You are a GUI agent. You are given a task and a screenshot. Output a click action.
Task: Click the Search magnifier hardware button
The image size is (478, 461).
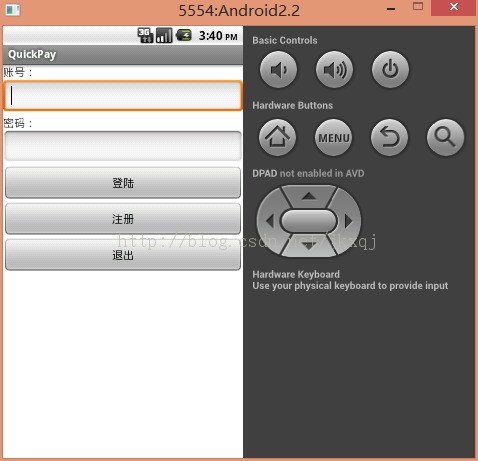click(446, 137)
